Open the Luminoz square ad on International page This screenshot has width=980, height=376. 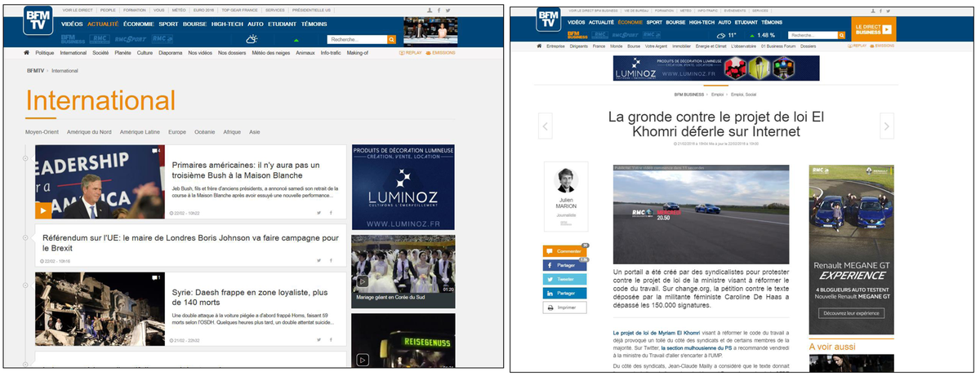[x=403, y=186]
